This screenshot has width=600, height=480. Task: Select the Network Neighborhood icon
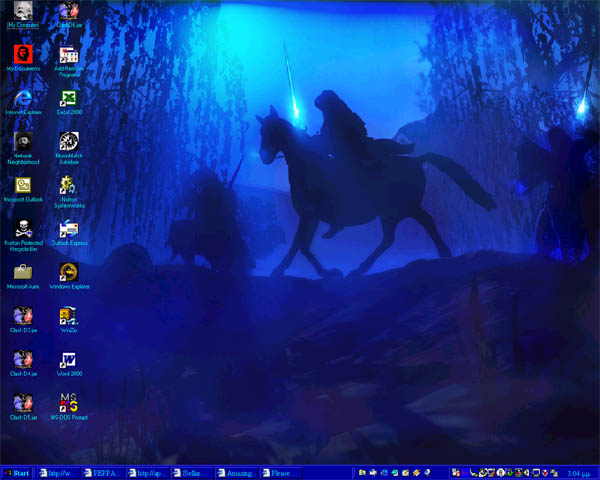(x=23, y=148)
